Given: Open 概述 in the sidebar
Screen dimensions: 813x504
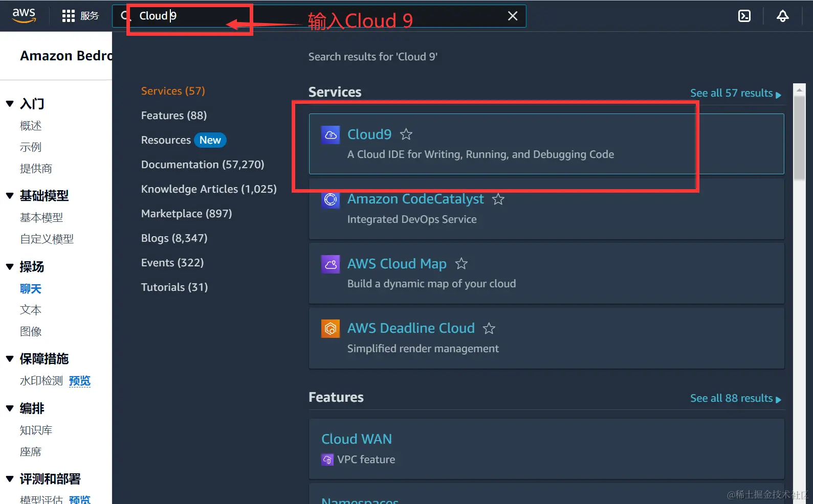Looking at the screenshot, I should (31, 126).
